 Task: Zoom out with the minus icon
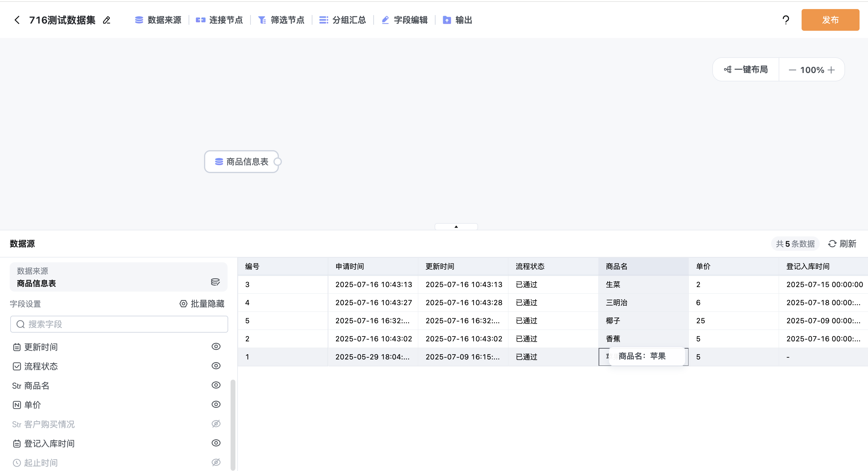coord(792,70)
